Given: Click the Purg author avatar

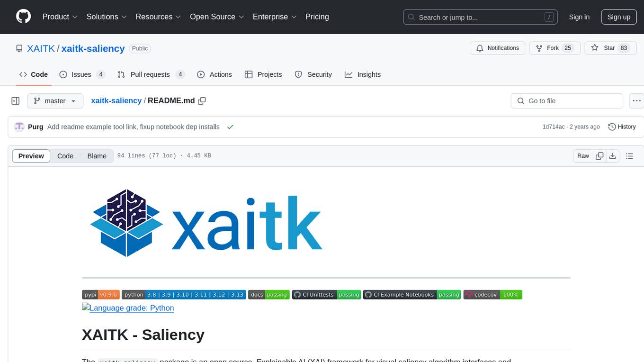Looking at the screenshot, I should pos(19,127).
